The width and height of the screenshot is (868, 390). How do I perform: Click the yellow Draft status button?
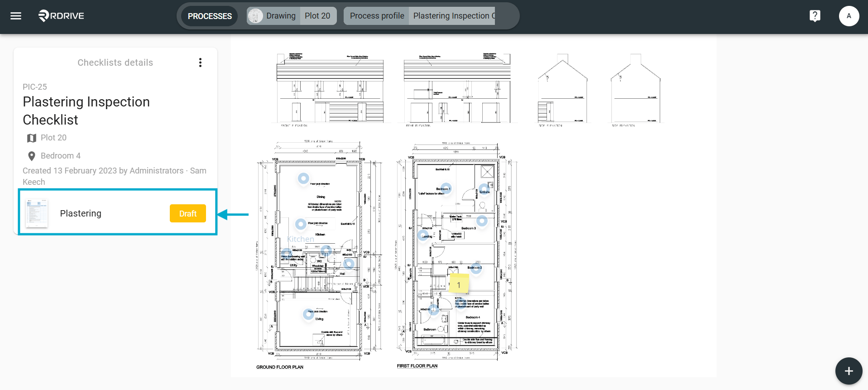click(188, 213)
